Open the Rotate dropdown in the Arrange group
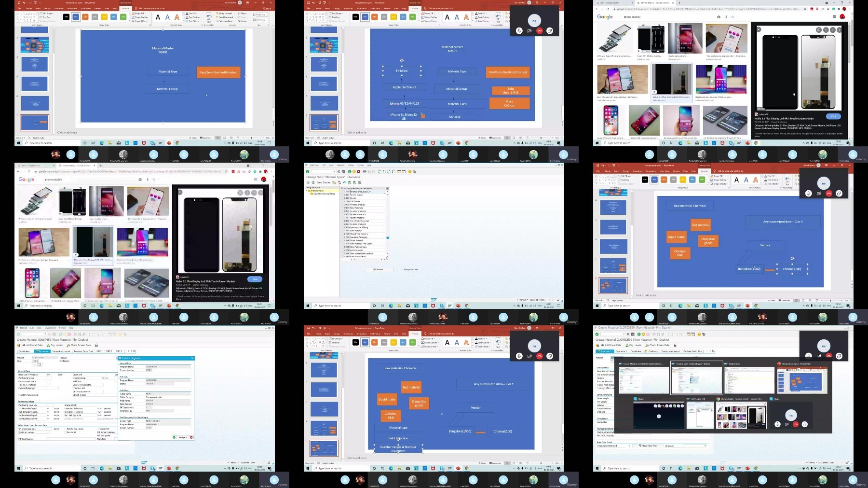This screenshot has height=488, width=868. pyautogui.click(x=243, y=21)
